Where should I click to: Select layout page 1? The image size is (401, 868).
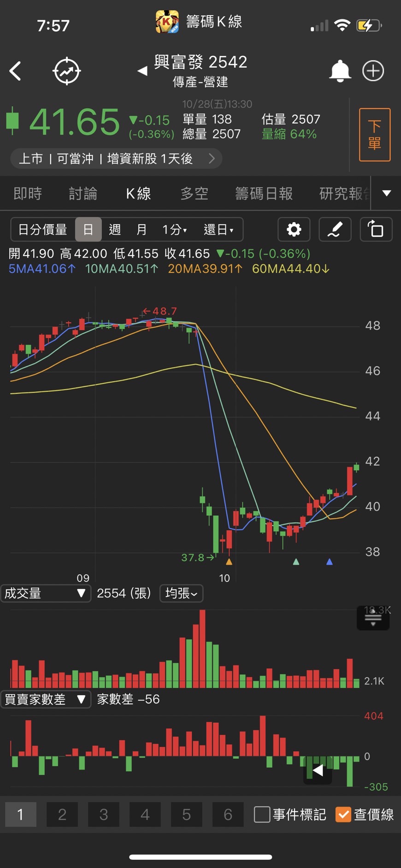[21, 815]
